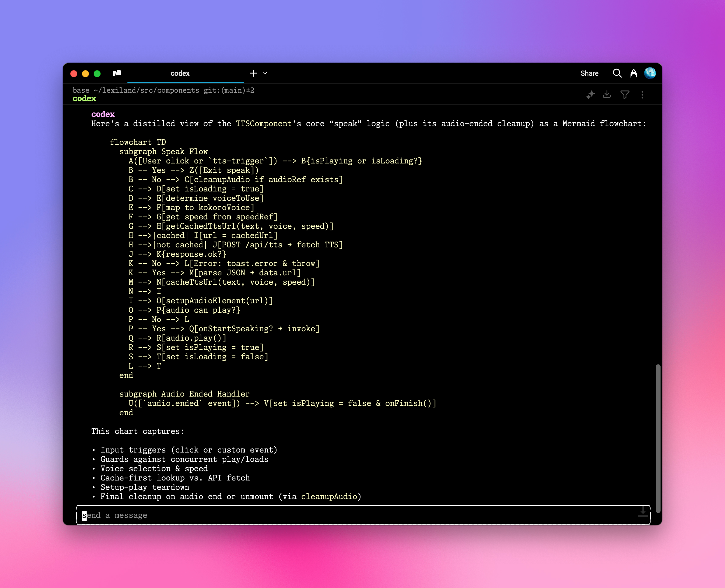Click the Share button
This screenshot has height=588, width=725.
pos(589,73)
